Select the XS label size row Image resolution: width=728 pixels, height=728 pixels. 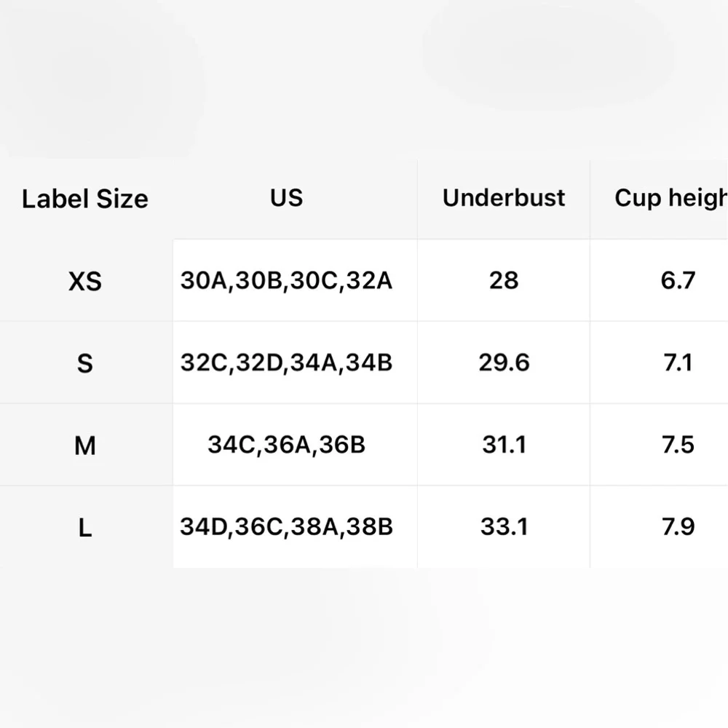tap(84, 281)
